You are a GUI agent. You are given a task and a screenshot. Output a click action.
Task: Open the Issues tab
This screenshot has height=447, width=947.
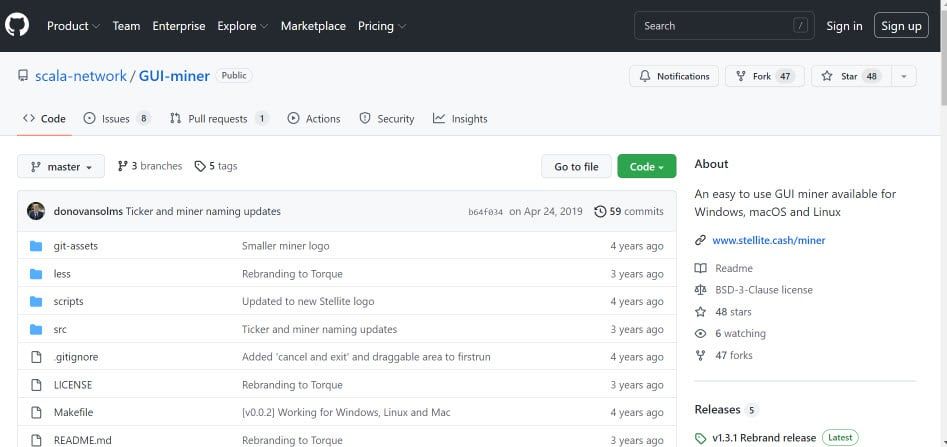(x=117, y=119)
